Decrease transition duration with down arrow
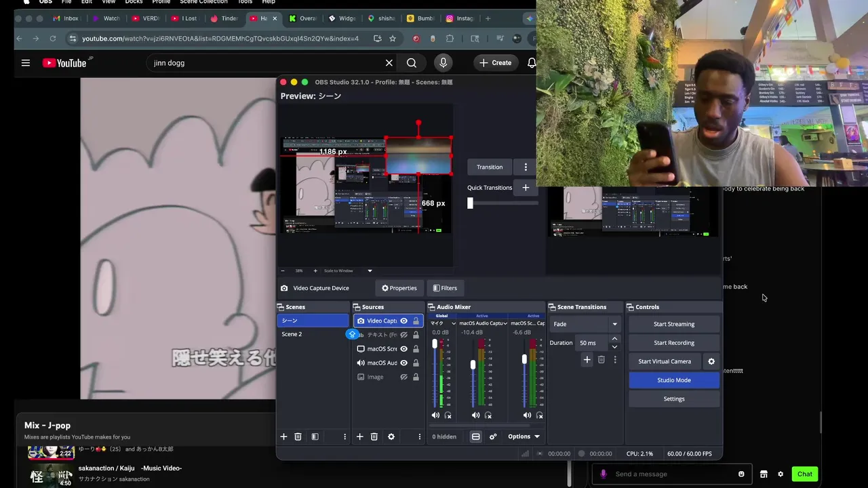868x488 pixels. tap(614, 346)
